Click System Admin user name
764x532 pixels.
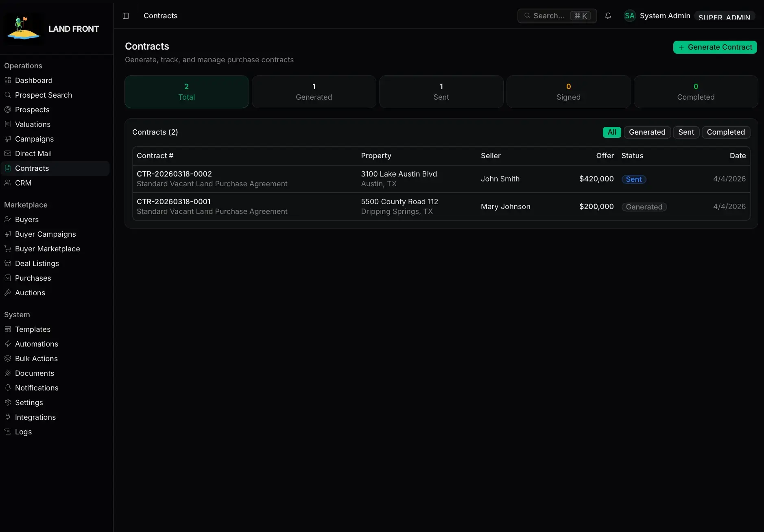point(665,15)
